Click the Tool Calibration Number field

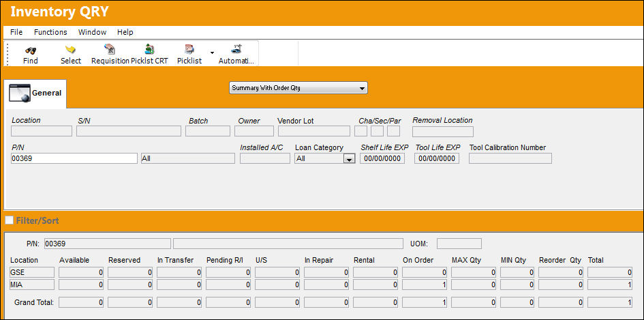(x=510, y=158)
